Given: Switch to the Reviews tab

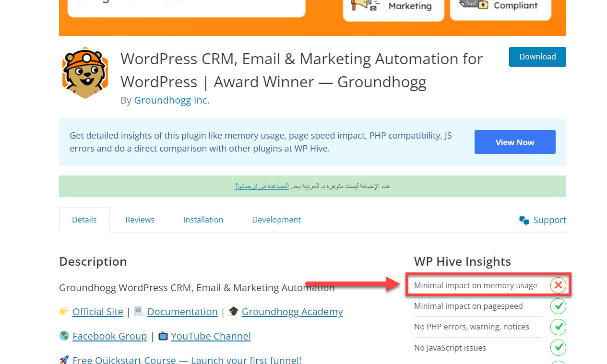Looking at the screenshot, I should 140,220.
